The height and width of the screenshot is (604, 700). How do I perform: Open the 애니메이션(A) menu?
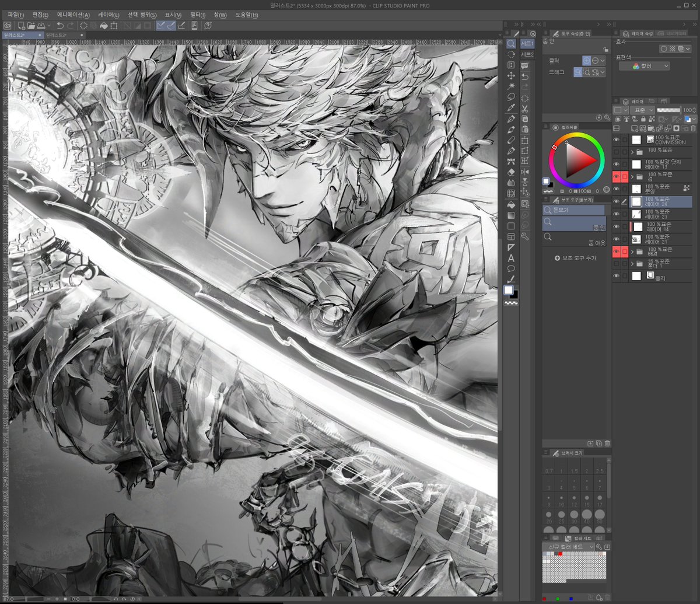(73, 15)
